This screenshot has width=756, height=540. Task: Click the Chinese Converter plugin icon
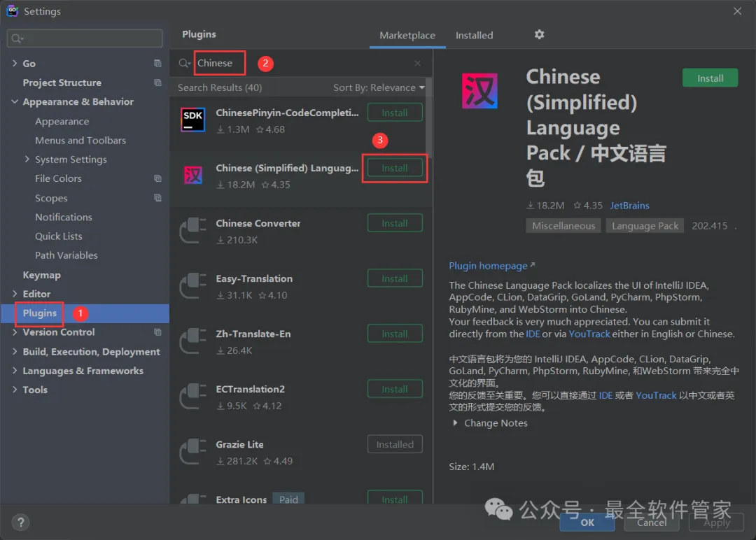click(193, 230)
